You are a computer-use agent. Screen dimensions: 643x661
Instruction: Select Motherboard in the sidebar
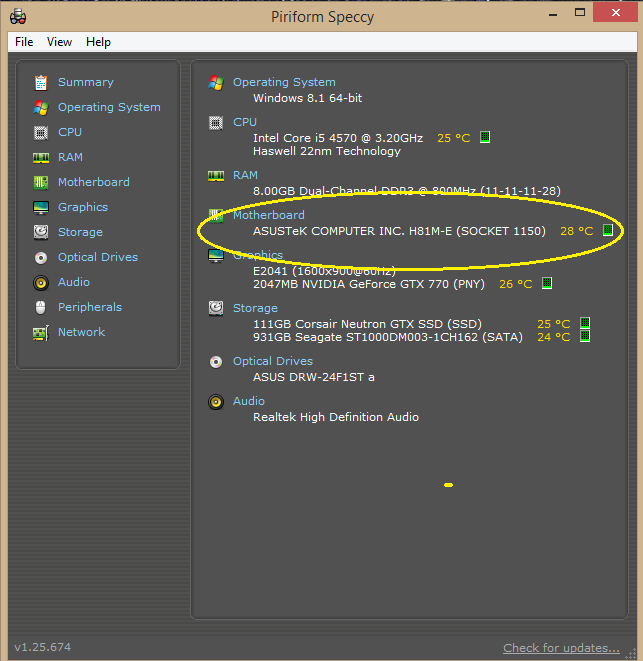coord(94,182)
